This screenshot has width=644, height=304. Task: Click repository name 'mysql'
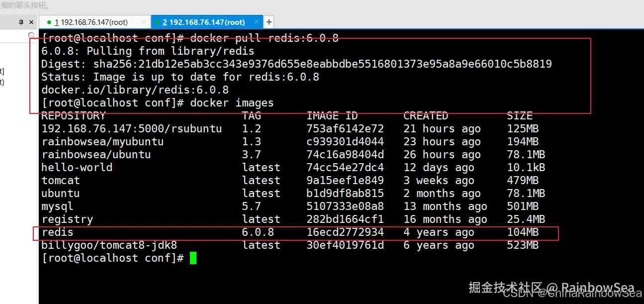[x=57, y=206]
